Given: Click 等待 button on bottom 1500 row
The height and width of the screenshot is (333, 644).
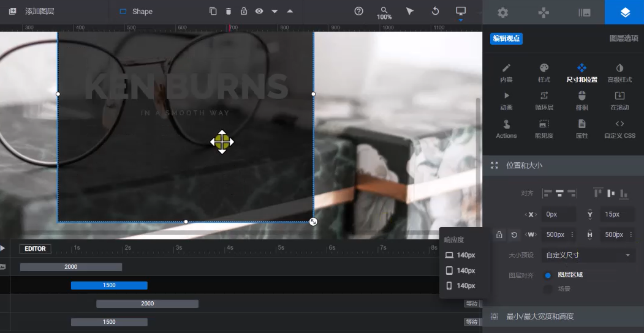Looking at the screenshot, I should 472,322.
